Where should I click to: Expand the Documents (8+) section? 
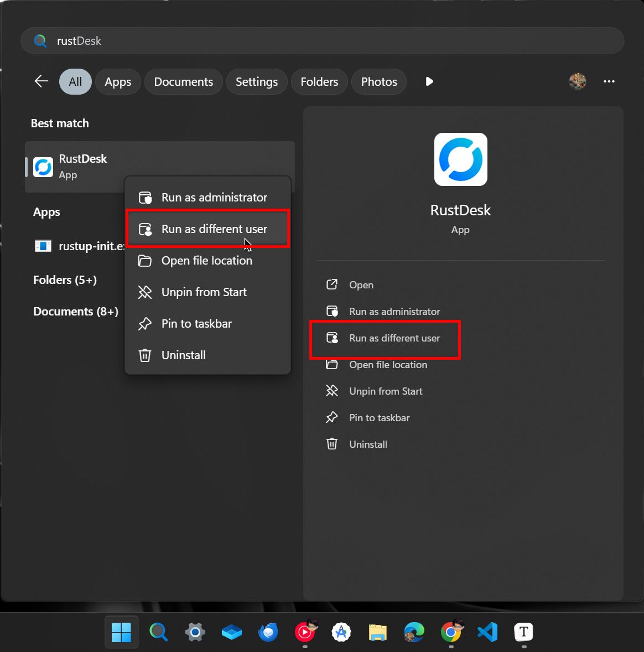[76, 312]
